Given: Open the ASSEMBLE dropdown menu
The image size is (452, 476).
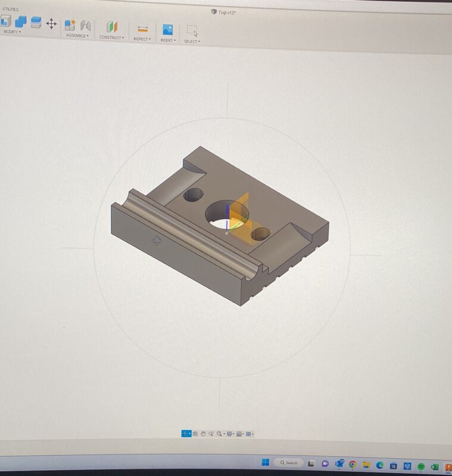Looking at the screenshot, I should pos(77,36).
